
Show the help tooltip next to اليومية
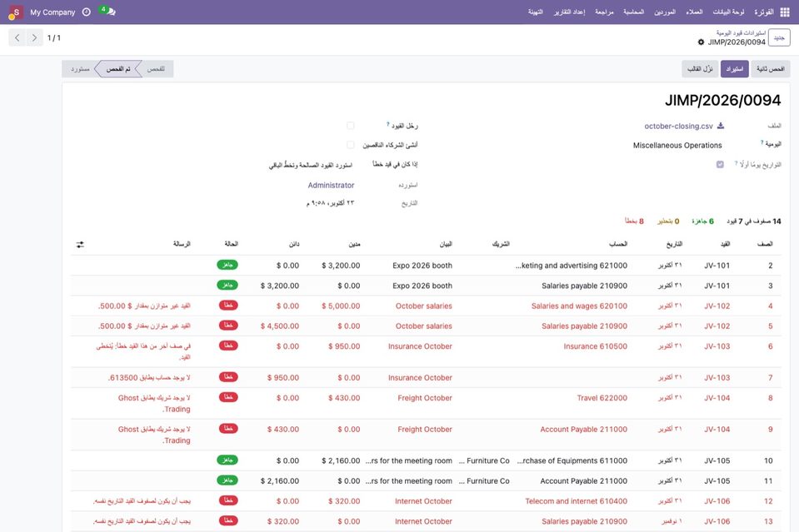pyautogui.click(x=762, y=142)
